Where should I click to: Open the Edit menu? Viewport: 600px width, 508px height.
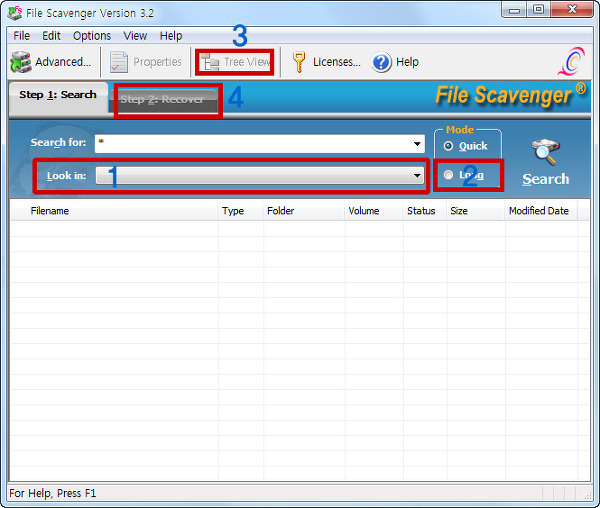(51, 36)
